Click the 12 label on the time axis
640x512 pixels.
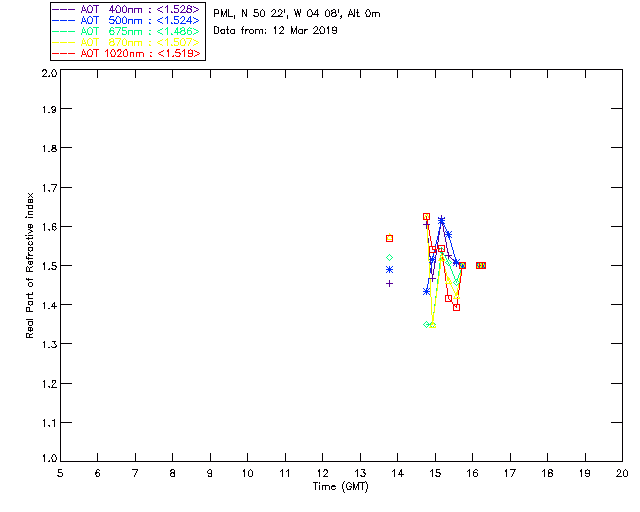[x=322, y=473]
